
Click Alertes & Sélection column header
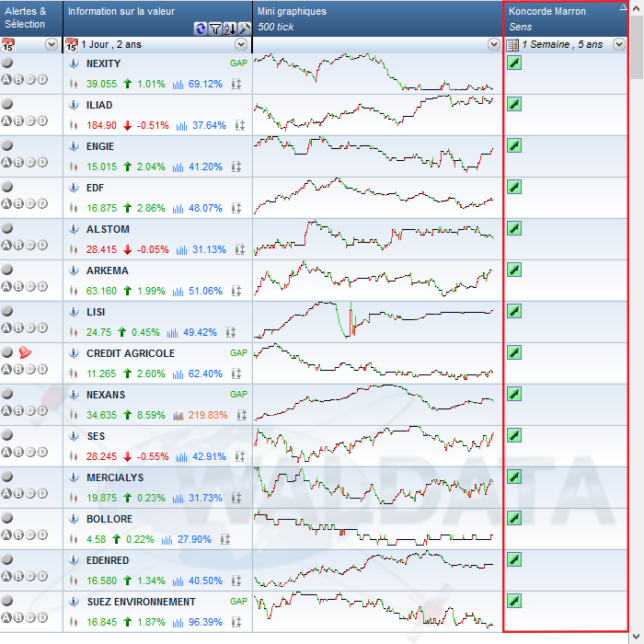click(x=31, y=18)
